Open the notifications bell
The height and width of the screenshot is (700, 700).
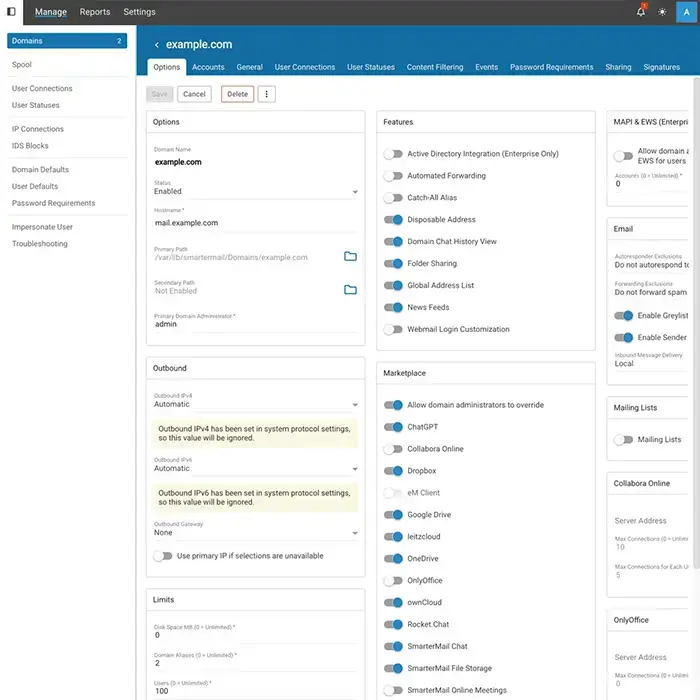coord(641,12)
